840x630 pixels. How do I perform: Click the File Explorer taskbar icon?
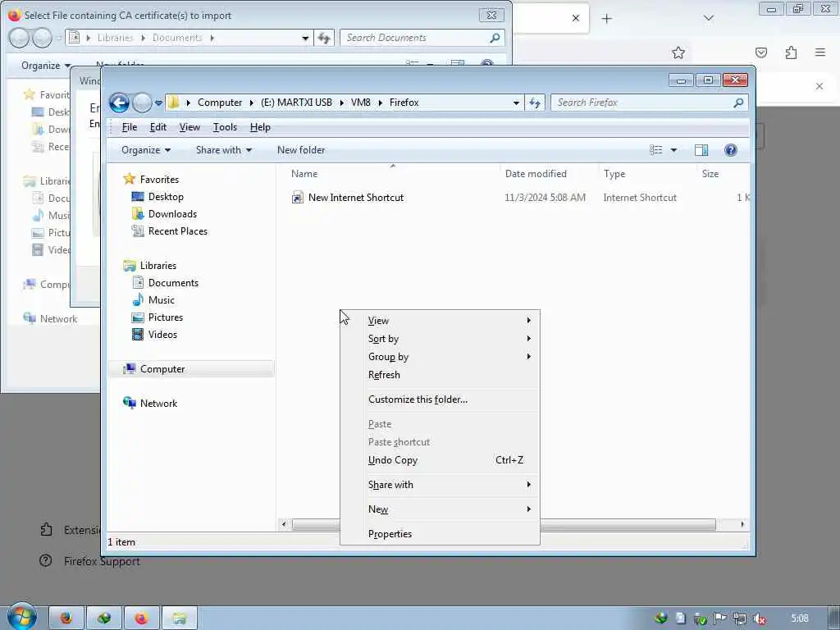click(180, 619)
